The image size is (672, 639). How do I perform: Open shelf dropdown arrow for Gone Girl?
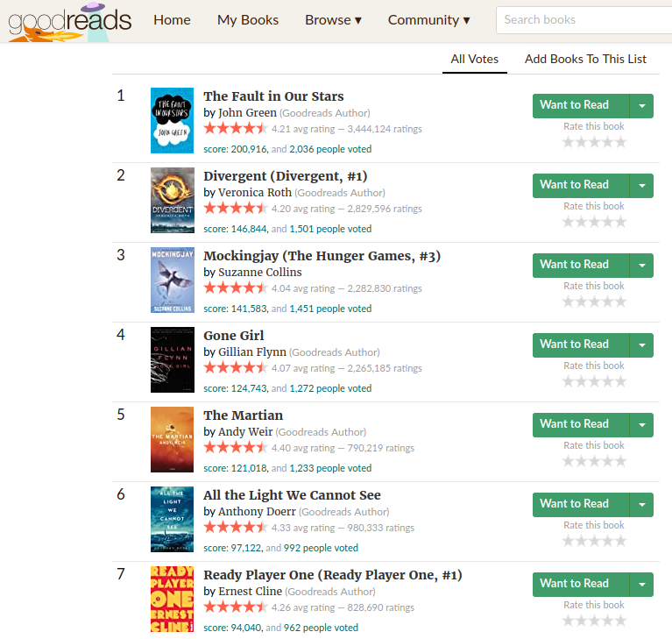641,344
